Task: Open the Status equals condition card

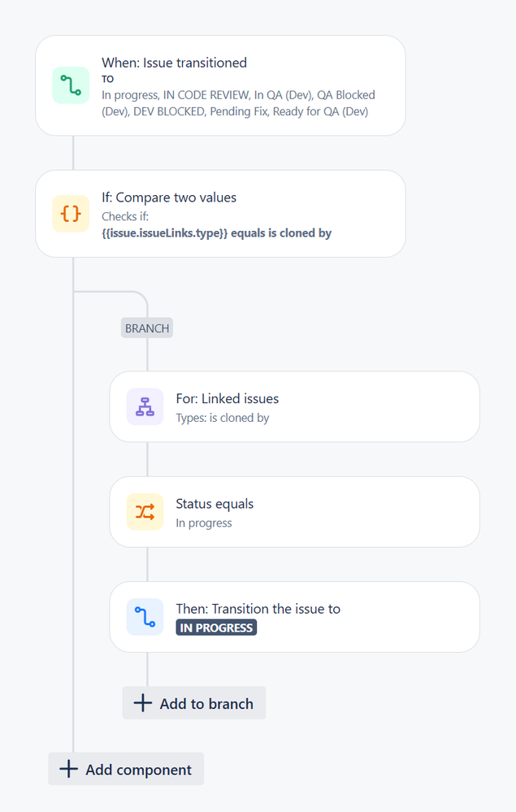Action: click(294, 511)
